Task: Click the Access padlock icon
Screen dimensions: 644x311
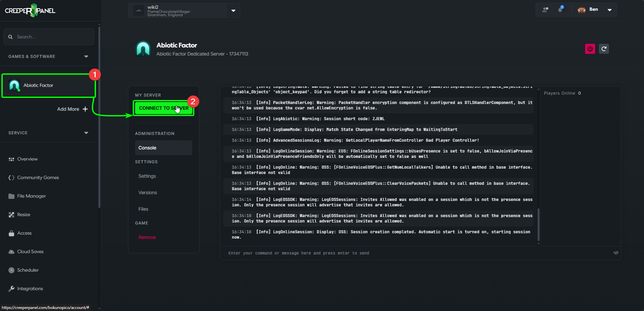Action: (x=11, y=233)
